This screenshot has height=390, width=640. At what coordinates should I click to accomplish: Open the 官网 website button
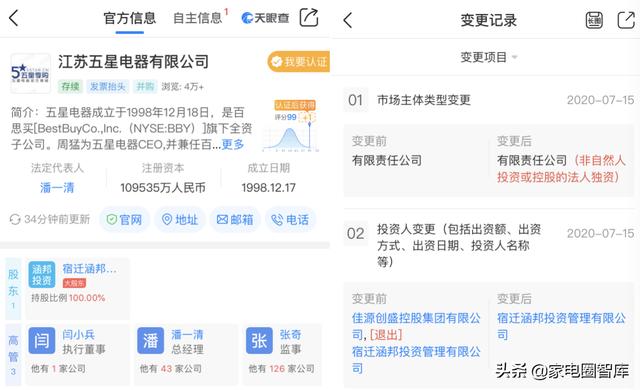pyautogui.click(x=124, y=220)
